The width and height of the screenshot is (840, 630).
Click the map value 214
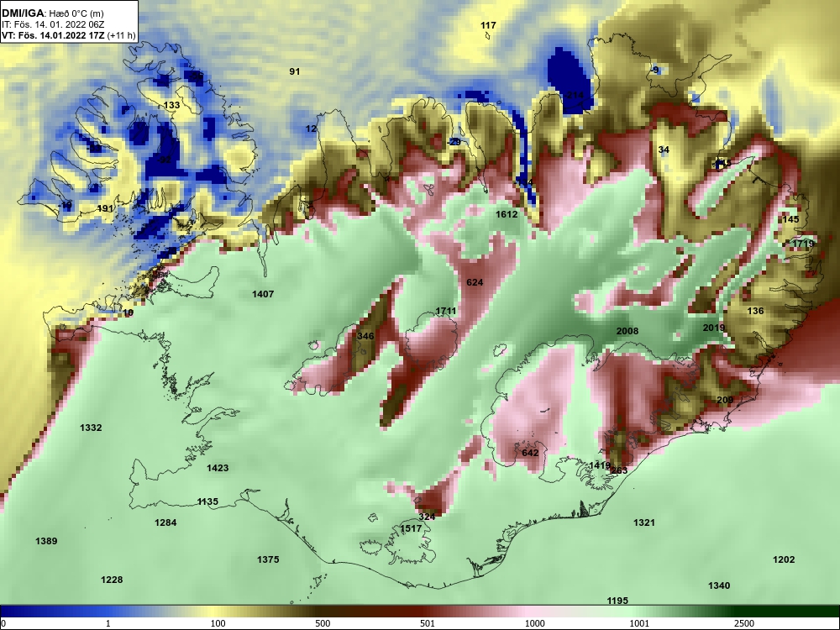click(575, 96)
